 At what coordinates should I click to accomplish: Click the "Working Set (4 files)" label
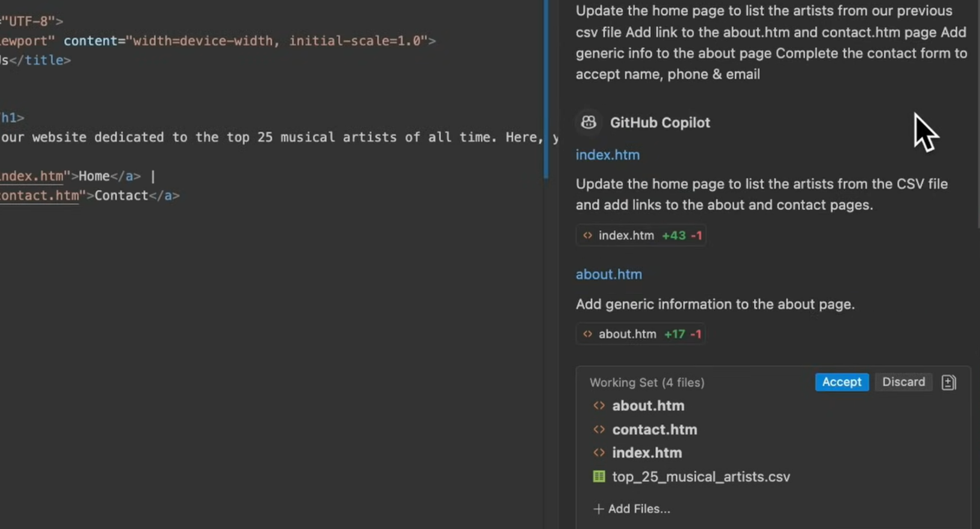pyautogui.click(x=647, y=383)
